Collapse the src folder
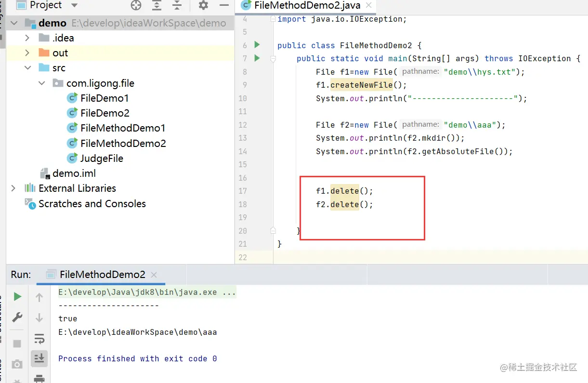The width and height of the screenshot is (588, 383). click(x=27, y=68)
